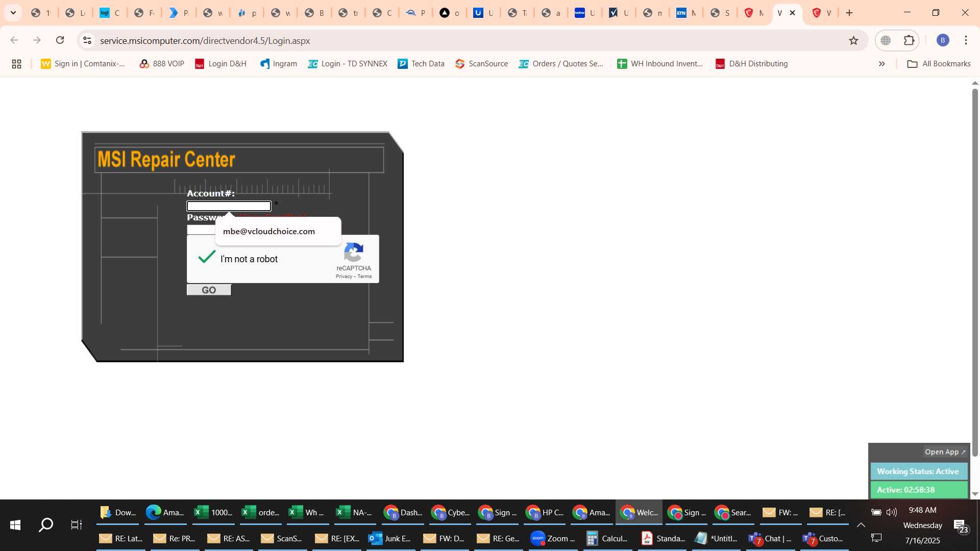This screenshot has height=551, width=980.
Task: Click the address bar URL
Action: [x=205, y=41]
